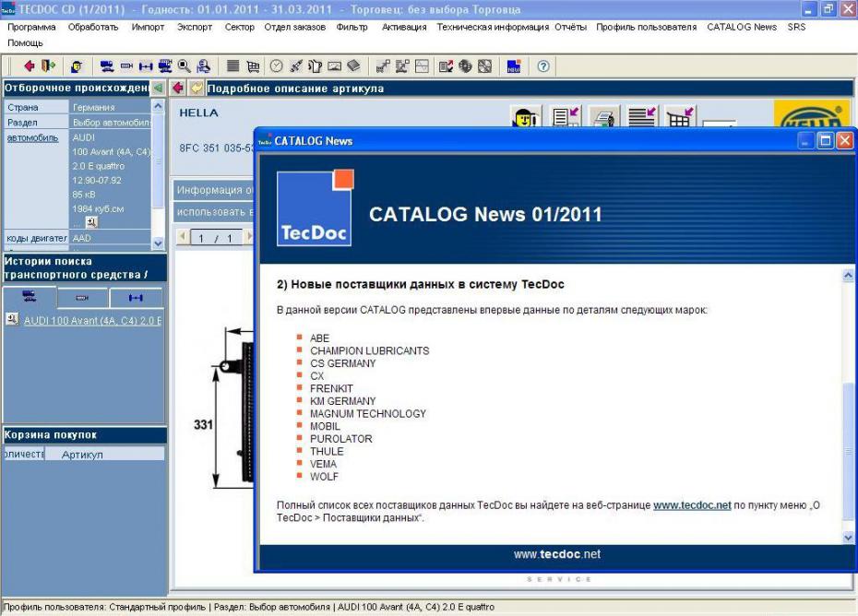Click the gauge meter icon in the toolbar
Screen dimensions: 858x616
tap(334, 66)
